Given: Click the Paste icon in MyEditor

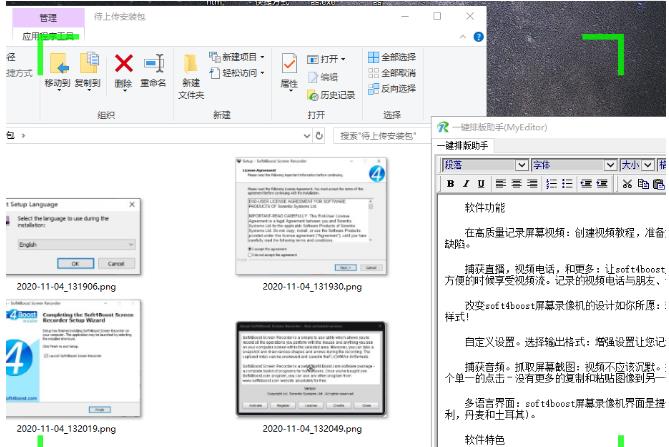Looking at the screenshot, I should 658,184.
